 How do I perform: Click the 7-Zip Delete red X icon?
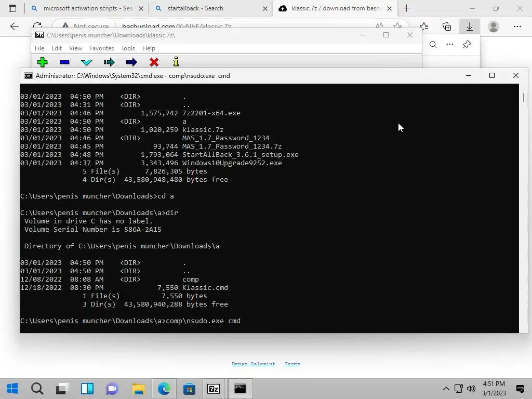(154, 62)
